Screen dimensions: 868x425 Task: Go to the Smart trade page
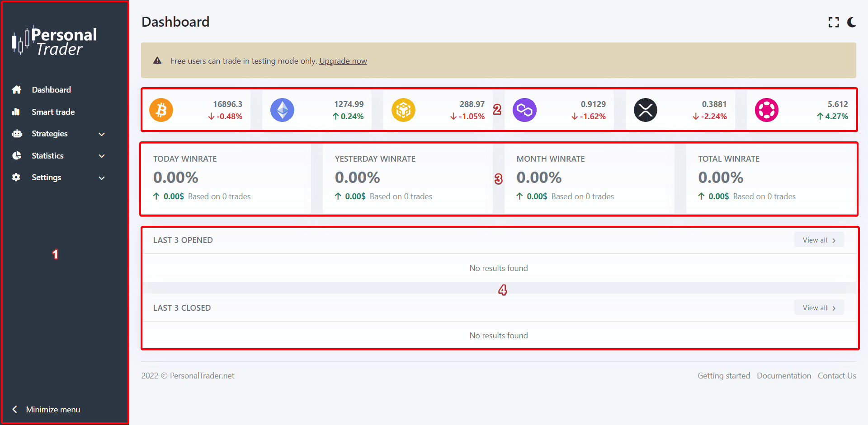click(x=53, y=112)
